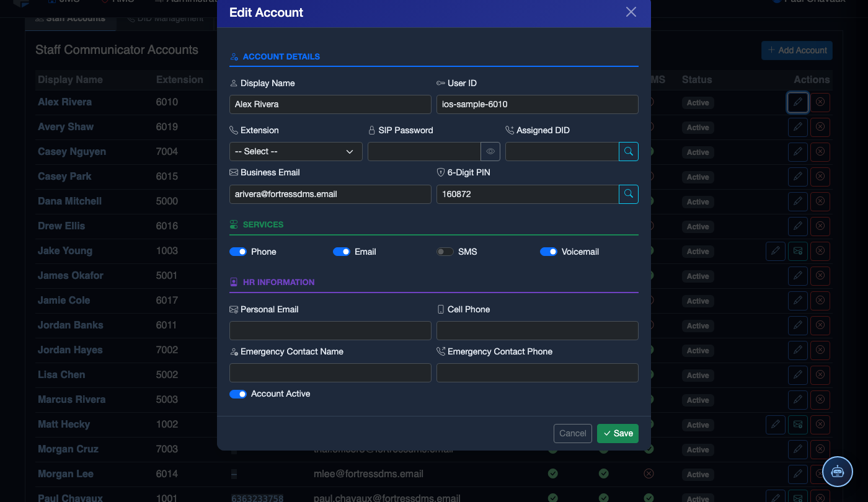Open the mail icon for Jake Young
The image size is (868, 502).
pos(798,251)
